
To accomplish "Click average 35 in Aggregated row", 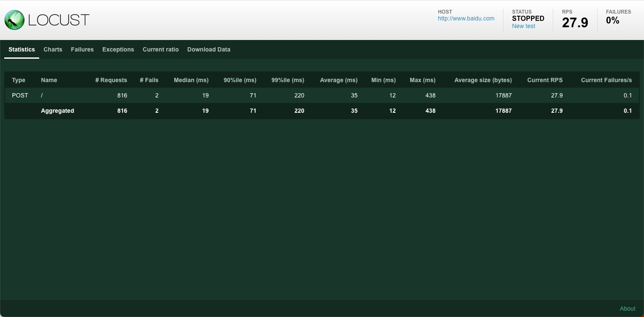I will click(354, 111).
